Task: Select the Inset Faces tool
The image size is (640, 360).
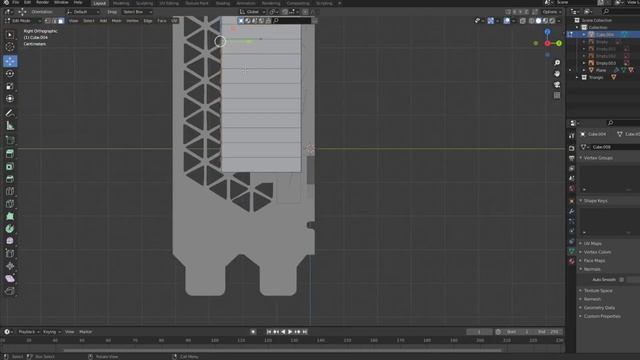Action: click(10, 167)
